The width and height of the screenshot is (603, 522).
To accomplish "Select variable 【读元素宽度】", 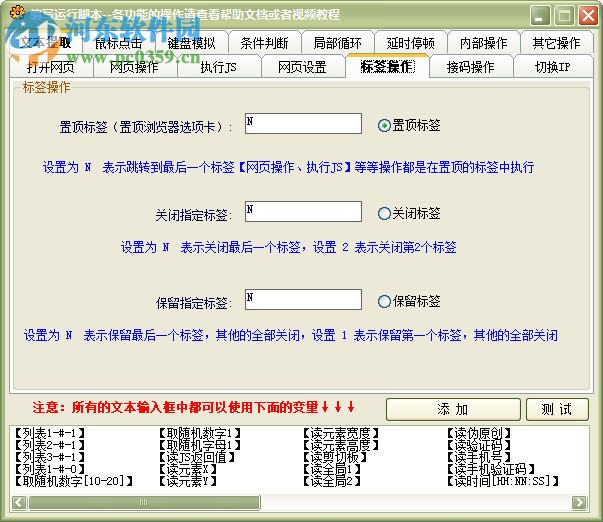I will pyautogui.click(x=341, y=434).
